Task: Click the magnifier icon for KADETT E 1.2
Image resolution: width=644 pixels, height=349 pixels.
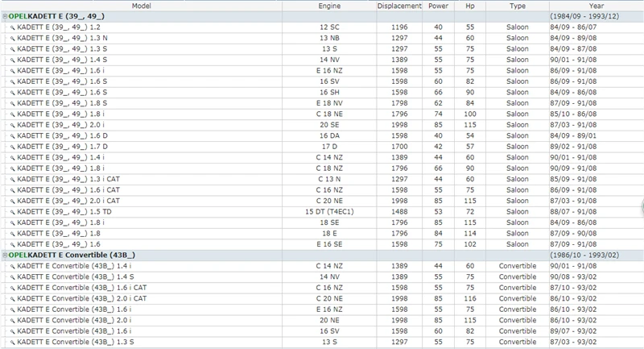Action: [x=13, y=27]
